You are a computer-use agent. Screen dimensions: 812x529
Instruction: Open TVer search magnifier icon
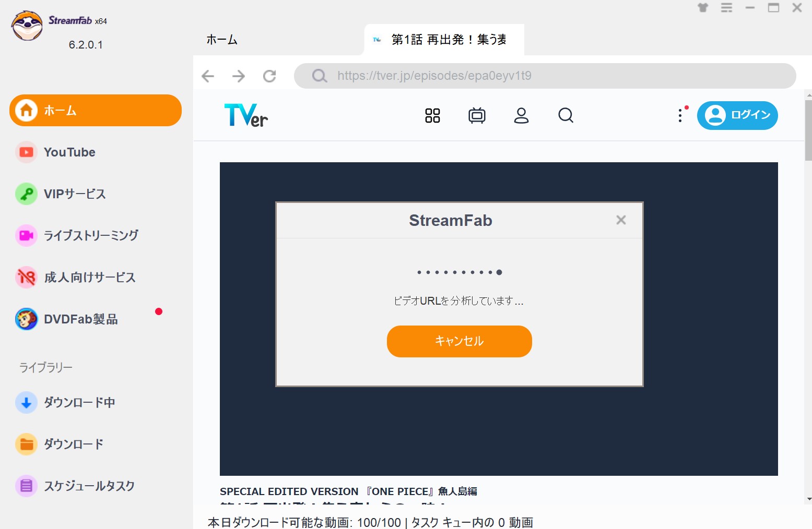click(x=566, y=115)
